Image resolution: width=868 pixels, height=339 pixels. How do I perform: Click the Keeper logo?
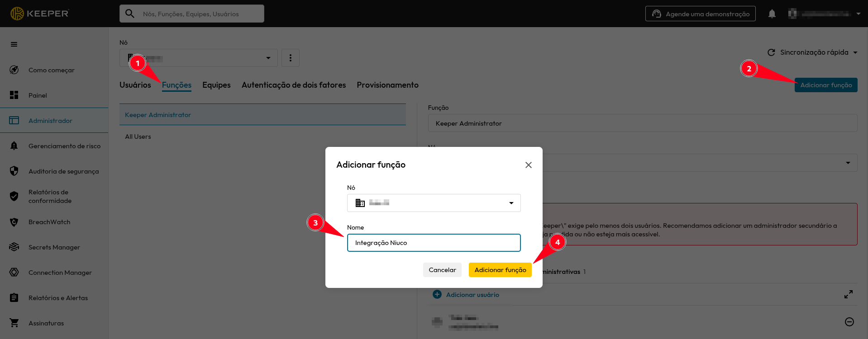39,14
